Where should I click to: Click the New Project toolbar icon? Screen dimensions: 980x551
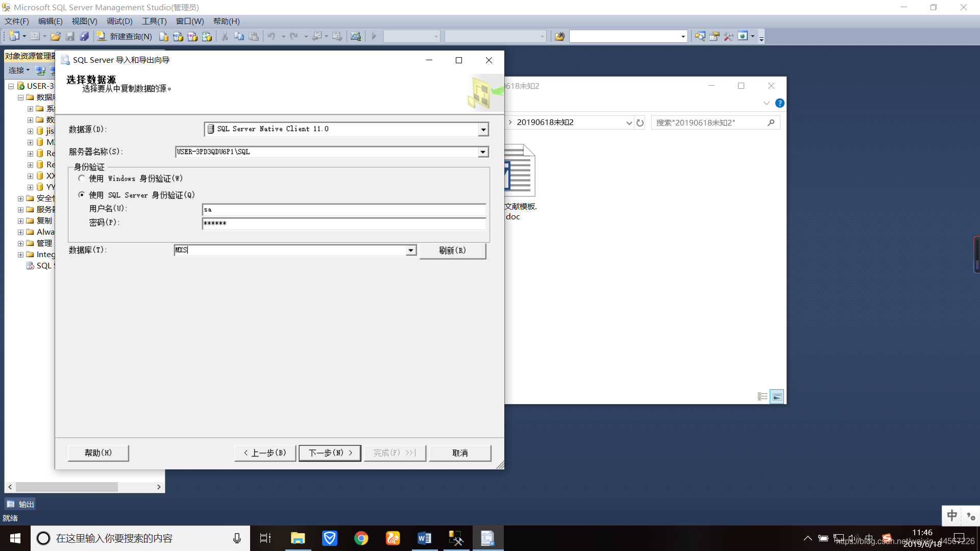[14, 36]
